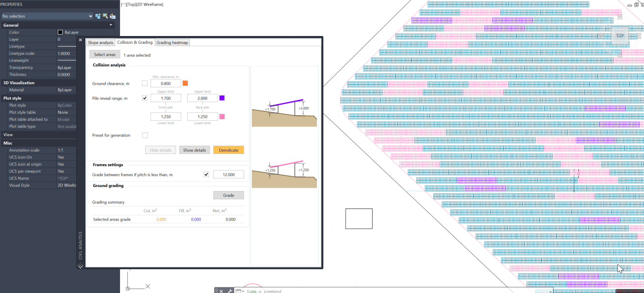Open the Lineweight property dropdown
The width and height of the screenshot is (644, 293).
tap(66, 60)
